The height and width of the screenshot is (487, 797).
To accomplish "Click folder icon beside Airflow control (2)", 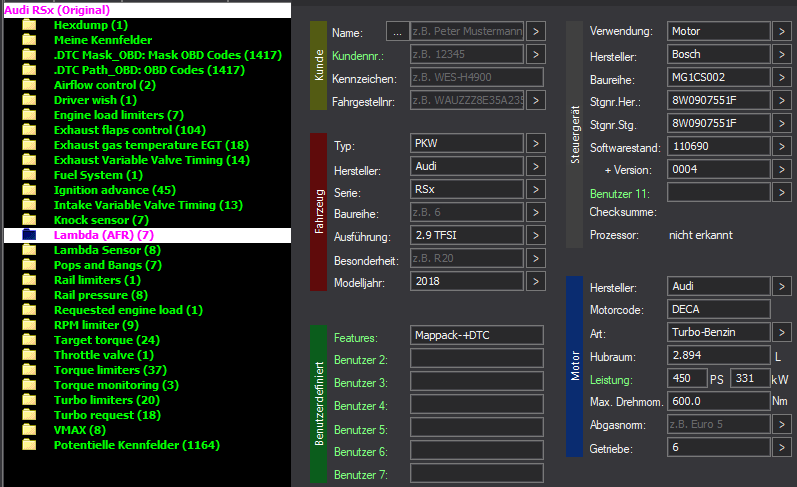I will pos(29,85).
